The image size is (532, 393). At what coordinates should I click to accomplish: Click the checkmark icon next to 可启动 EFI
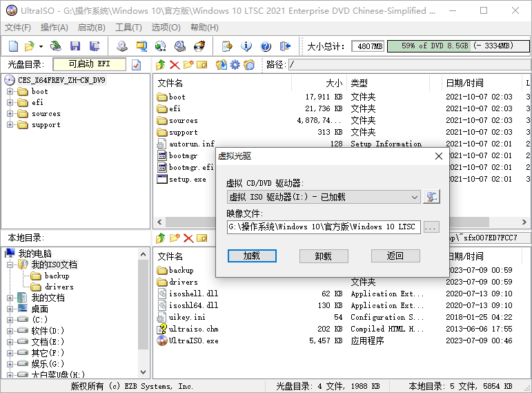136,65
